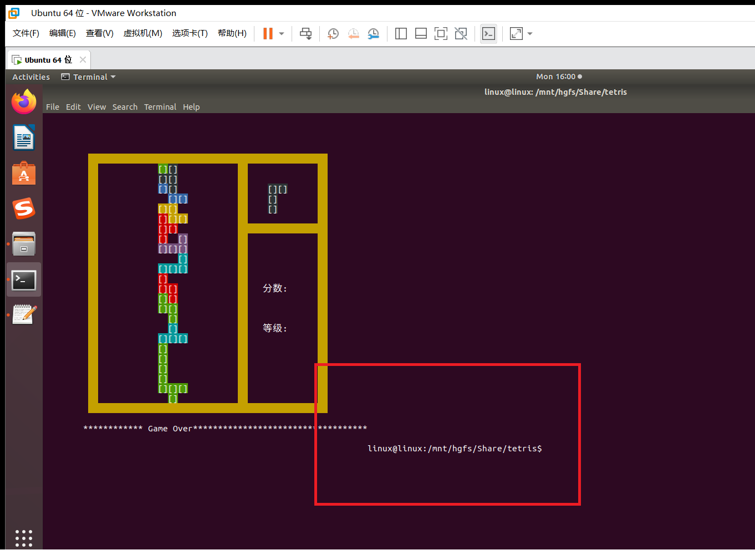
Task: Show all applications grid button
Action: click(x=24, y=538)
